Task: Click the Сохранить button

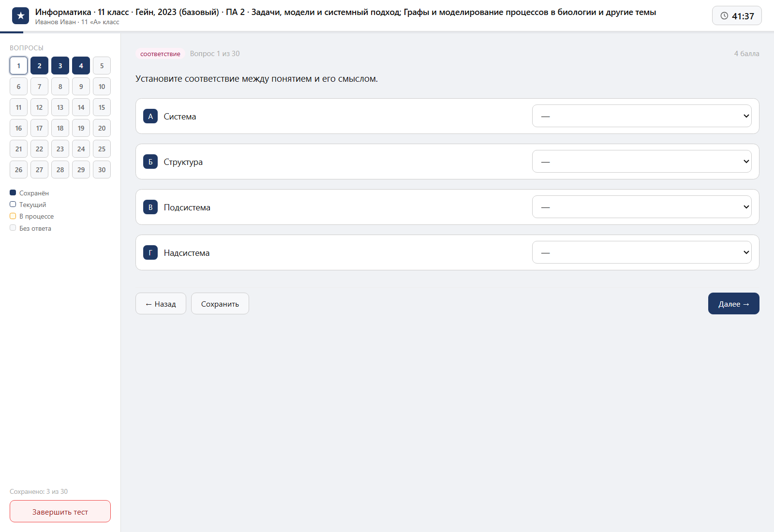Action: click(x=220, y=304)
